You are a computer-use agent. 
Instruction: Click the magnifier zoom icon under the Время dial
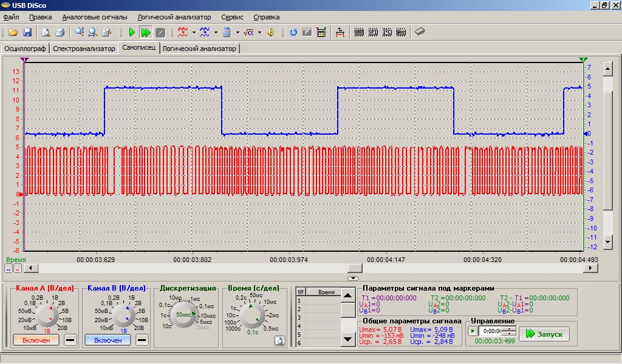[279, 342]
